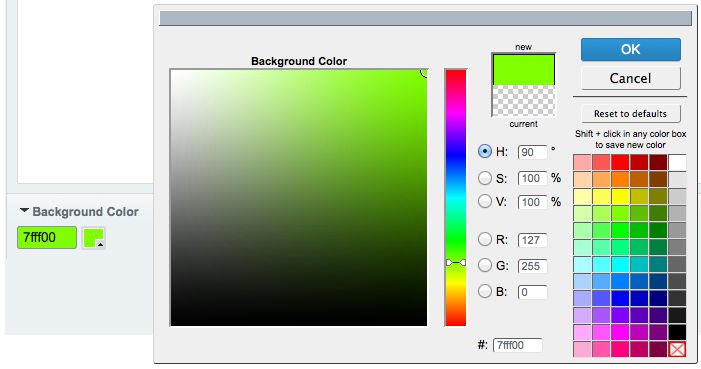Click the G field showing 255
The image size is (701, 369).
pyautogui.click(x=532, y=266)
